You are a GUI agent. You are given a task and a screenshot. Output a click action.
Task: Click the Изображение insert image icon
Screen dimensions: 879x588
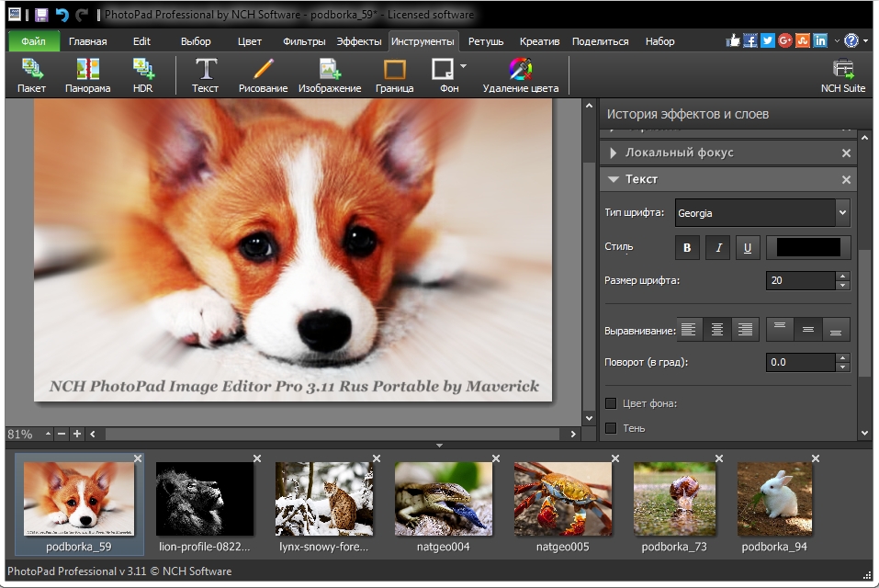tap(329, 74)
